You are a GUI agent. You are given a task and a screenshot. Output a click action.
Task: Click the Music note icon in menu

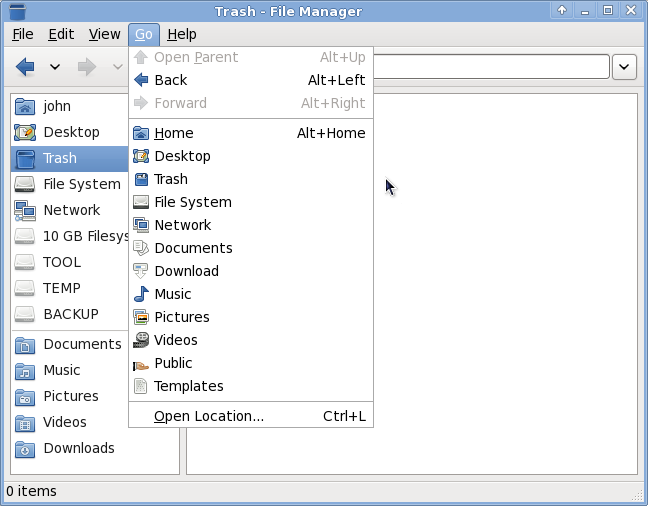[x=141, y=294]
